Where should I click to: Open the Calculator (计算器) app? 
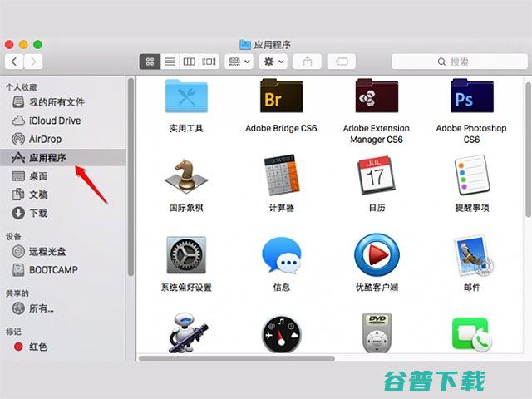point(281,177)
